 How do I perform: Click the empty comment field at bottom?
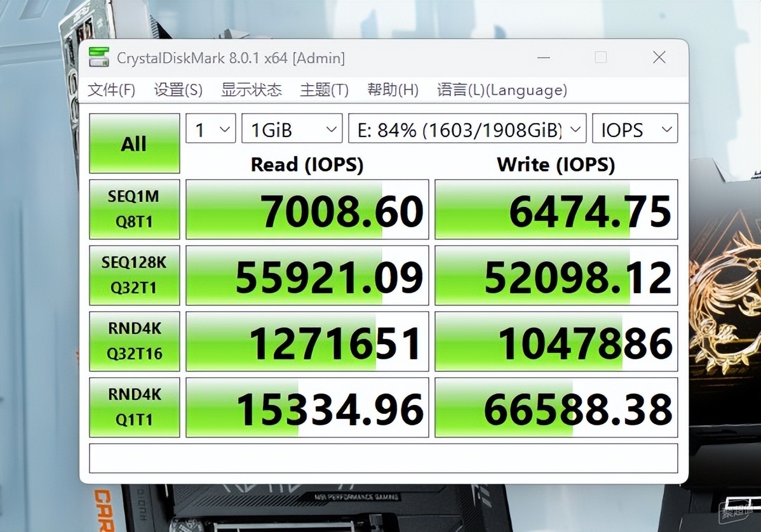383,458
